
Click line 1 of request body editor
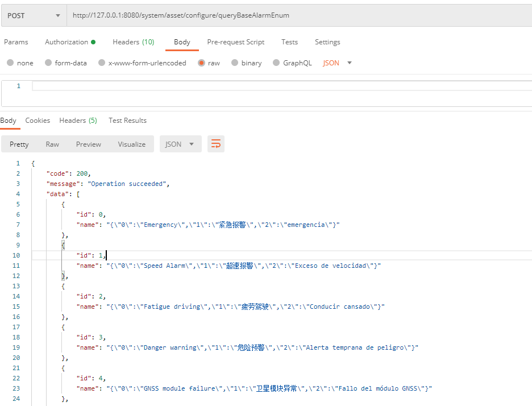tap(227, 86)
